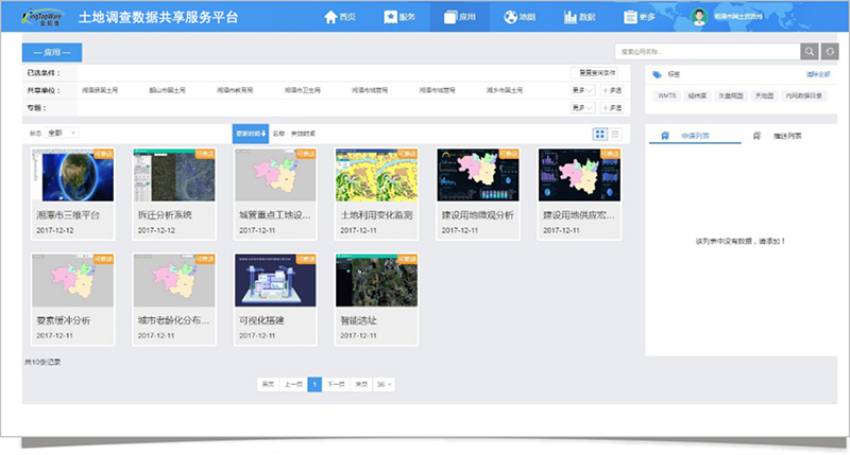The width and height of the screenshot is (850, 455).
Task: Switch to list view layout
Action: [x=615, y=133]
